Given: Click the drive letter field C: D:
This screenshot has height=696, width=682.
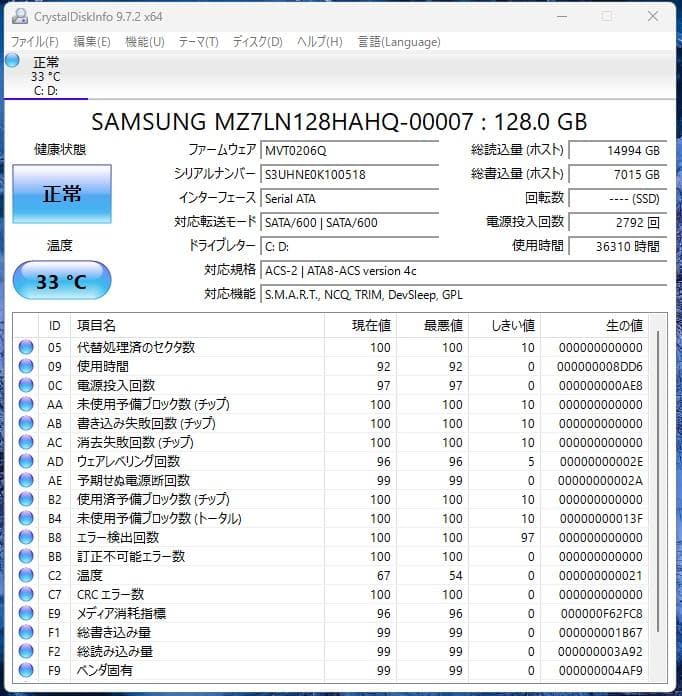Looking at the screenshot, I should pos(349,246).
